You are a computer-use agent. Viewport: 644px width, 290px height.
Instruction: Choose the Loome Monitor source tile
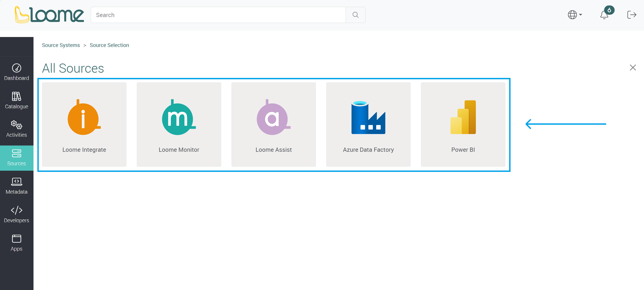pyautogui.click(x=179, y=124)
